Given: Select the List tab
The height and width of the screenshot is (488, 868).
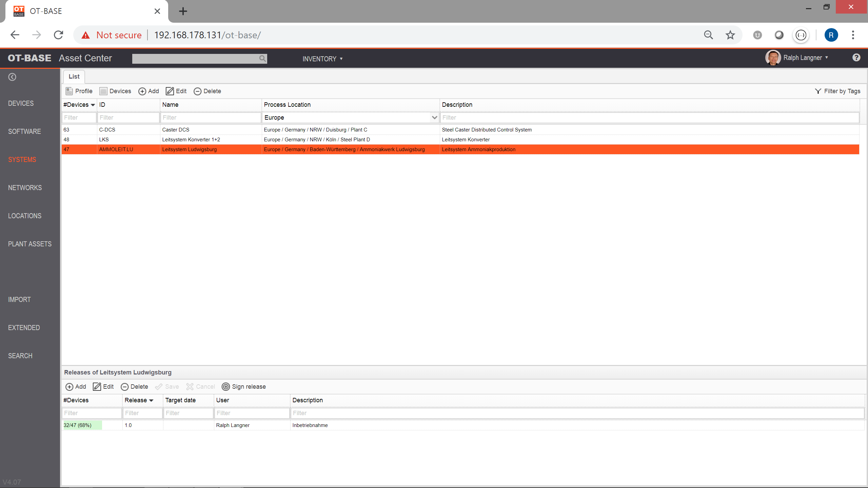Looking at the screenshot, I should [74, 77].
